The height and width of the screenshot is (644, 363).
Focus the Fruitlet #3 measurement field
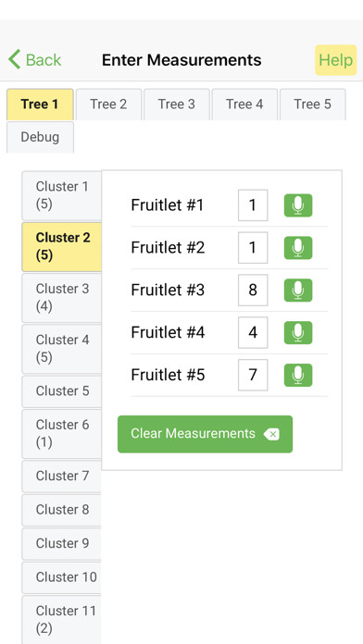pyautogui.click(x=253, y=290)
